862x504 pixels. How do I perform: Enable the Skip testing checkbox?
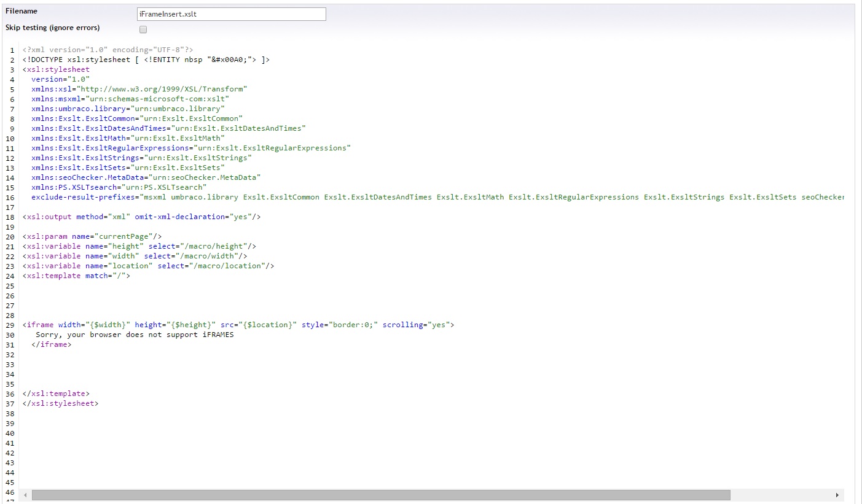(143, 29)
